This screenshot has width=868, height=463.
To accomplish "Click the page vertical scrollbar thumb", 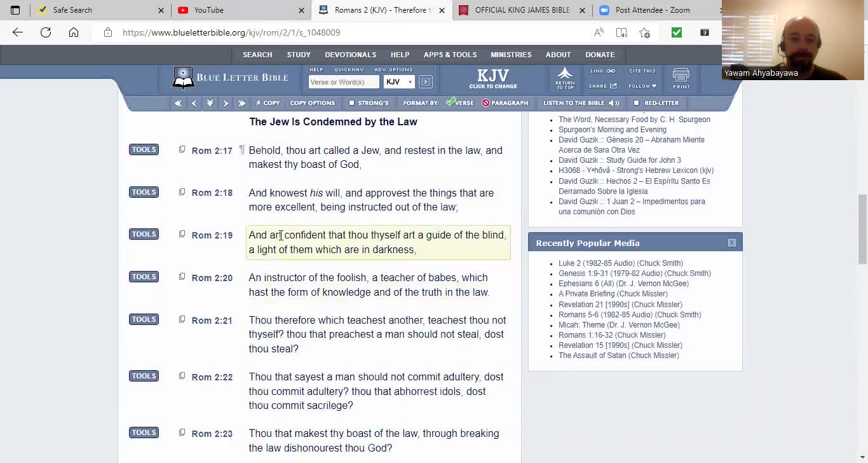I will [x=862, y=229].
